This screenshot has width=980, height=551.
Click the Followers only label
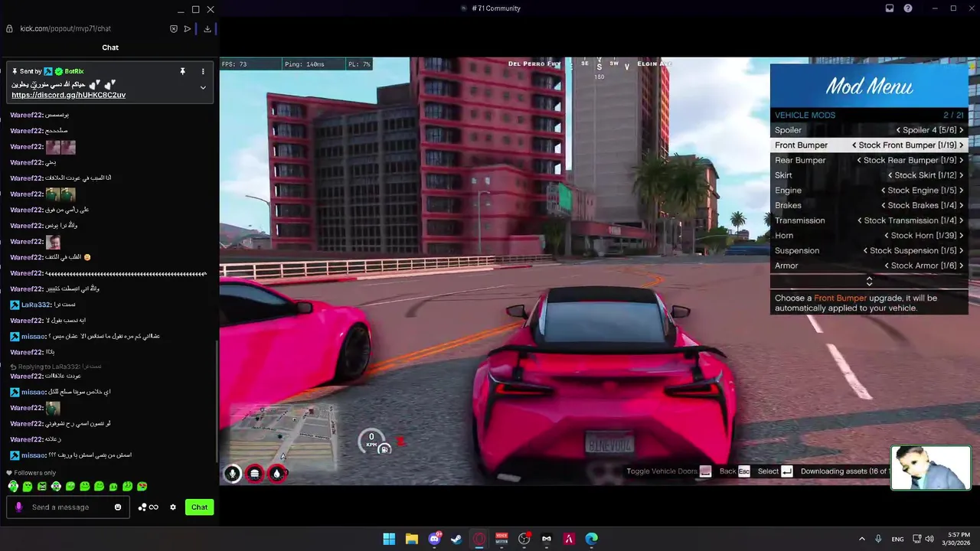[x=35, y=473]
